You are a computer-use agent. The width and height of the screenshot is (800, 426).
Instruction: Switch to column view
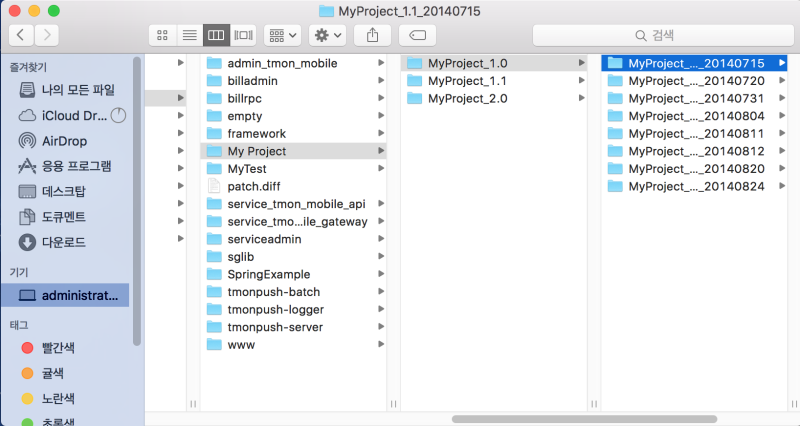pyautogui.click(x=216, y=35)
